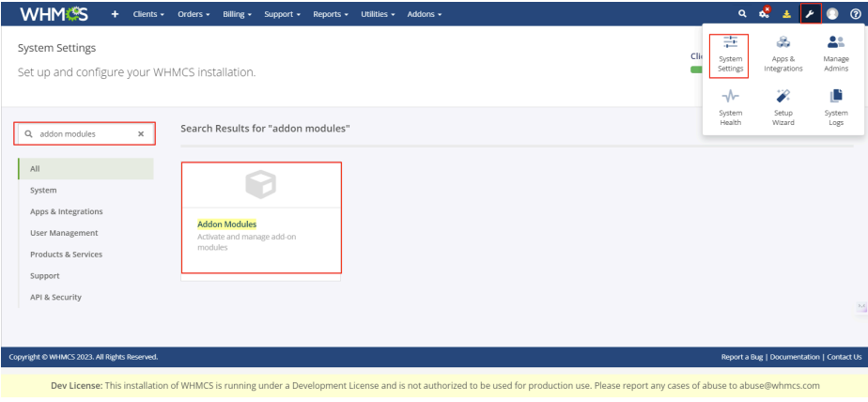Click the Dev License notice text
The image size is (868, 402).
point(435,385)
